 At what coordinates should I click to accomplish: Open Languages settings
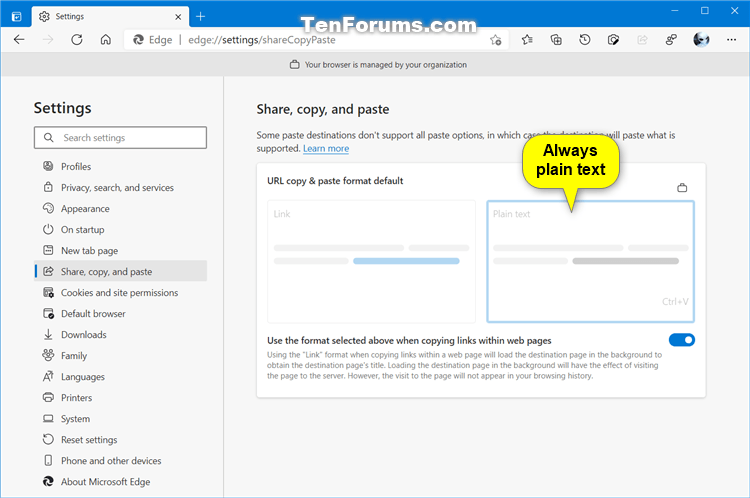pos(121,377)
